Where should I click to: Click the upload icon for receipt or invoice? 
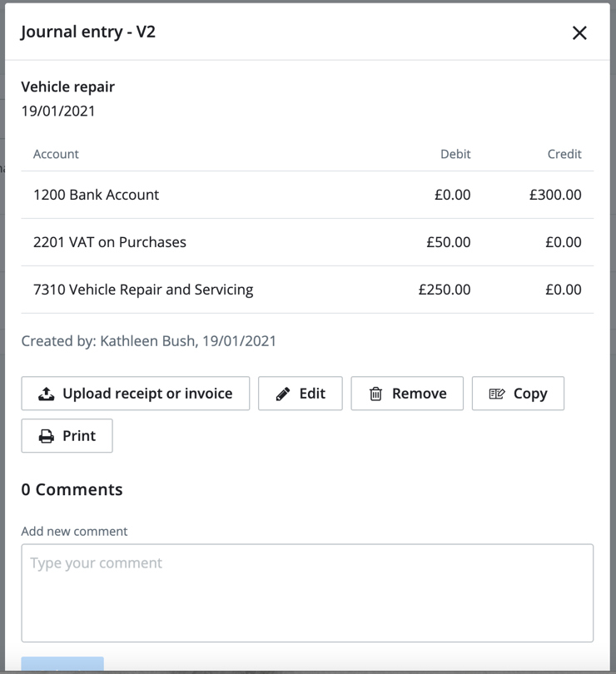(47, 394)
